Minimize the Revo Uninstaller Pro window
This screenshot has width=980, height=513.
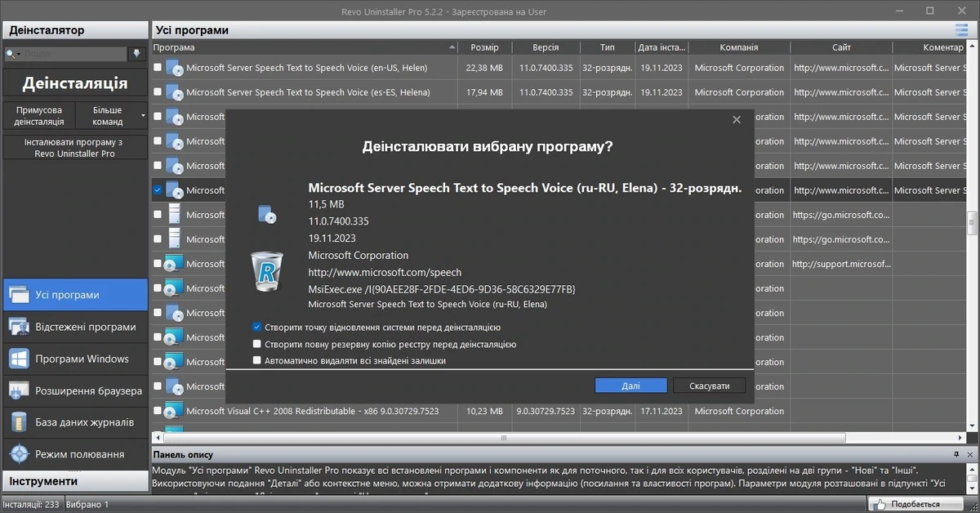click(899, 11)
